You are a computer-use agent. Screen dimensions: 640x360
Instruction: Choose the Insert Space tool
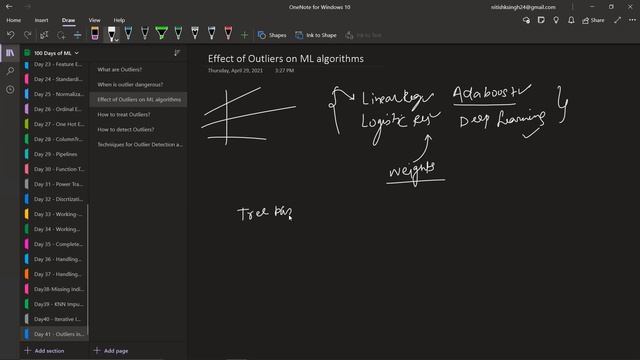[77, 35]
